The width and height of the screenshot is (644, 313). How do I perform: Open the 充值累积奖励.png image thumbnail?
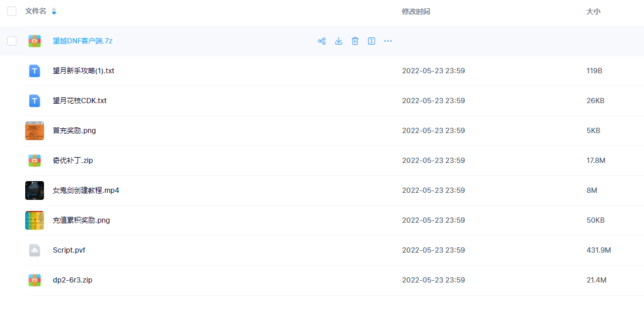(35, 220)
